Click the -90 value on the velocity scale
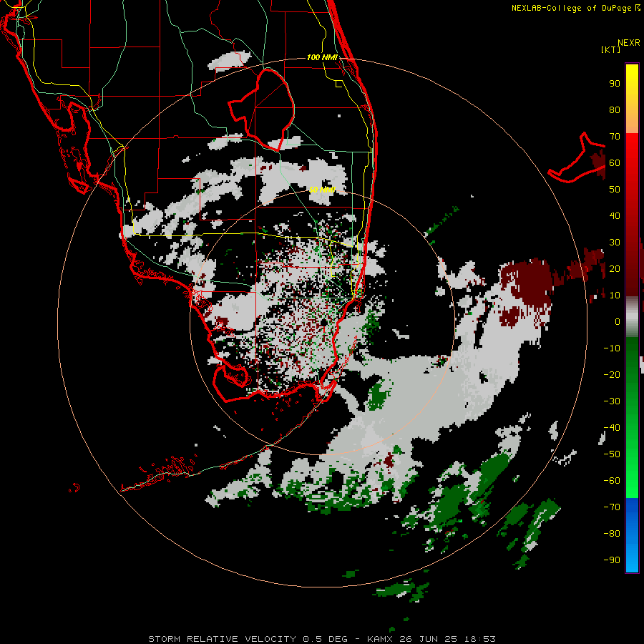 point(612,560)
